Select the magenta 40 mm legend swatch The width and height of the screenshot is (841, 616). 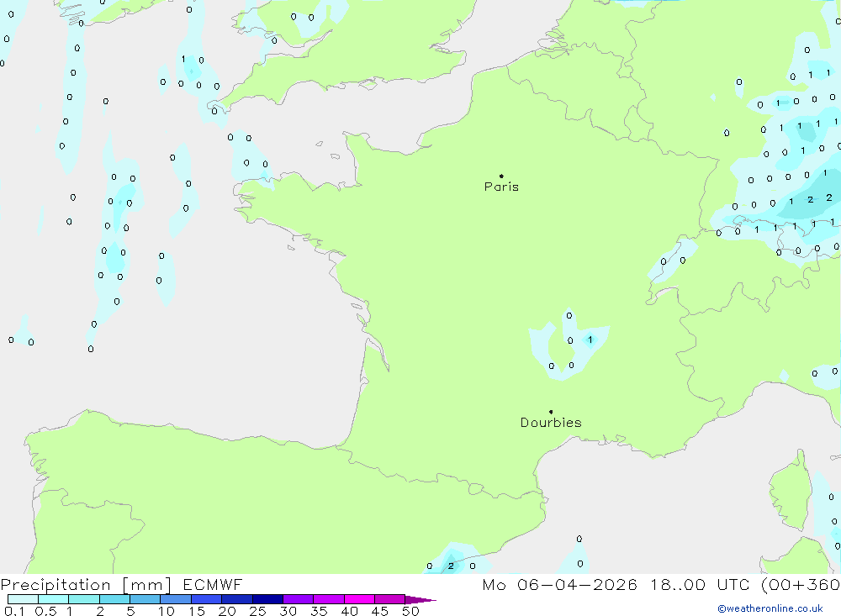coord(359,599)
